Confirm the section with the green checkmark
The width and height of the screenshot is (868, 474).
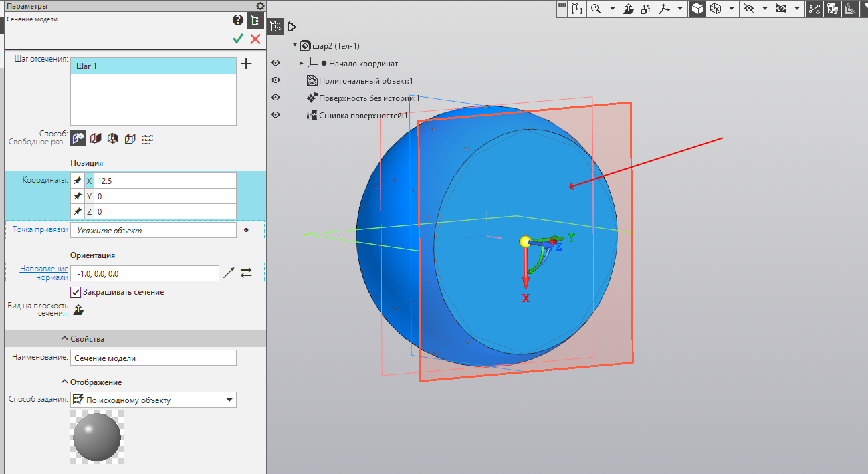click(237, 39)
